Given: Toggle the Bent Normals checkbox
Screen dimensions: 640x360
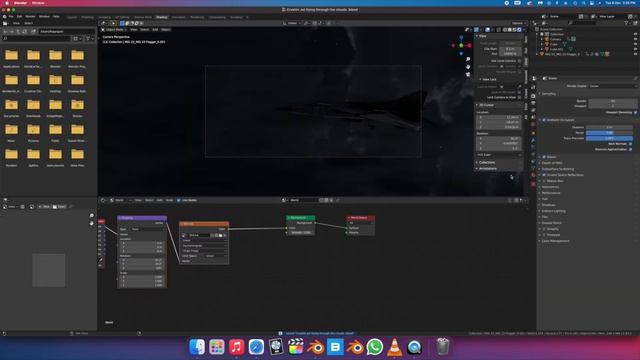Looking at the screenshot, I should tap(631, 144).
